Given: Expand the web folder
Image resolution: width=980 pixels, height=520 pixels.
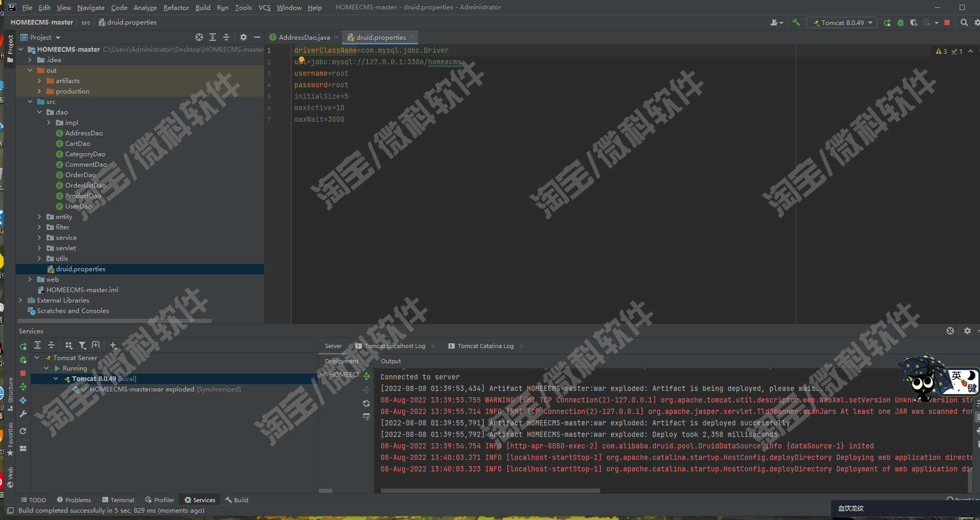Looking at the screenshot, I should tap(30, 279).
